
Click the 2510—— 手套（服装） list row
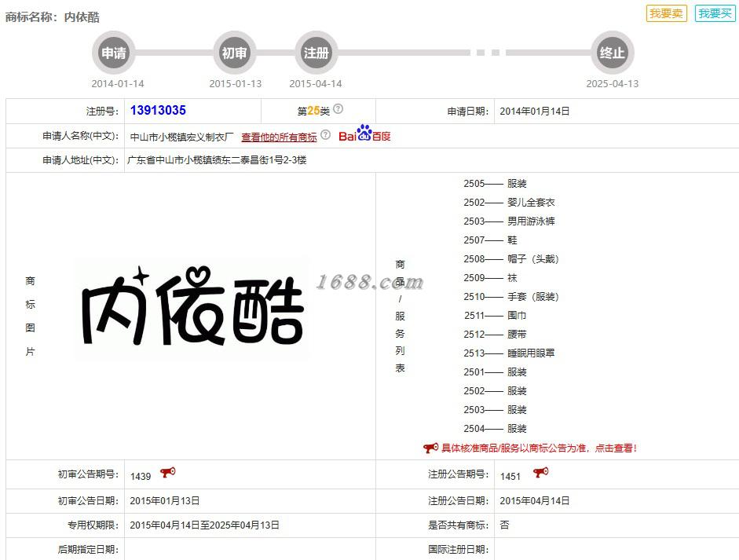(x=511, y=297)
